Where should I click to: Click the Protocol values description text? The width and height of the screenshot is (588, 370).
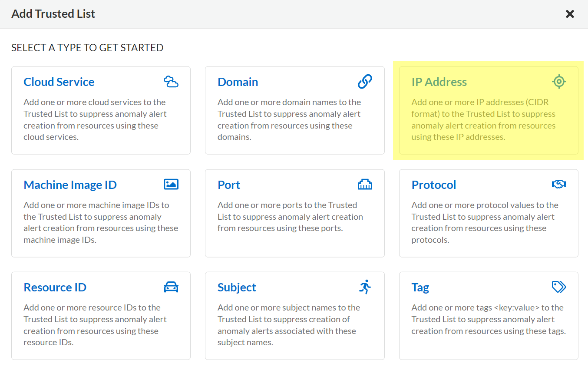485,222
